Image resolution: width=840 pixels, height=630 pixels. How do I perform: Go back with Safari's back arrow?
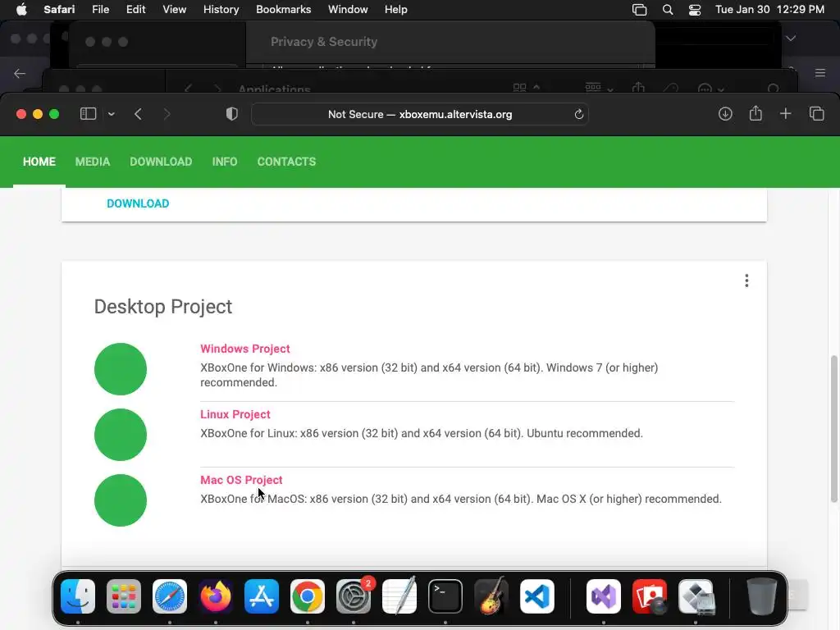[138, 114]
